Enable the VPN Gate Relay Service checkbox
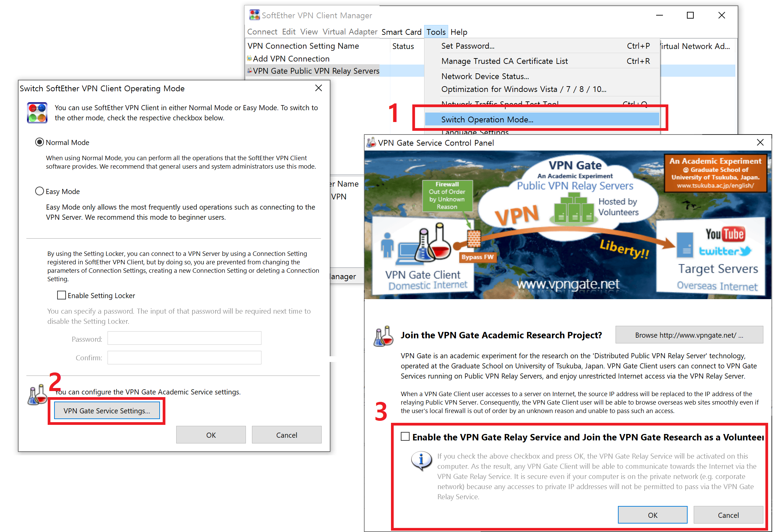The image size is (784, 532). click(405, 437)
